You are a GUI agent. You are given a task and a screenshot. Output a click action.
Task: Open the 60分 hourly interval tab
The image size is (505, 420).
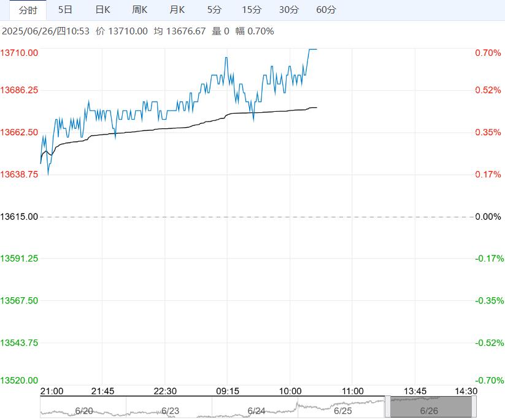[x=326, y=10]
